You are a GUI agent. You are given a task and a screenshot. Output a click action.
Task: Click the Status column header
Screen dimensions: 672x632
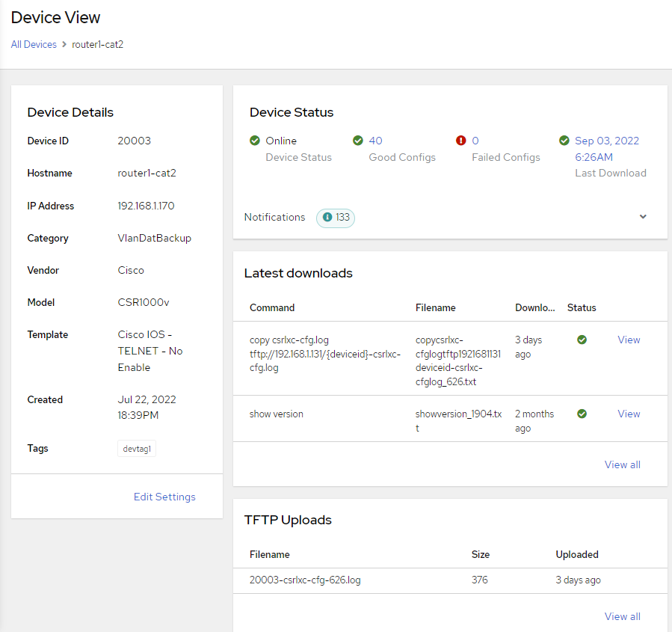point(582,307)
